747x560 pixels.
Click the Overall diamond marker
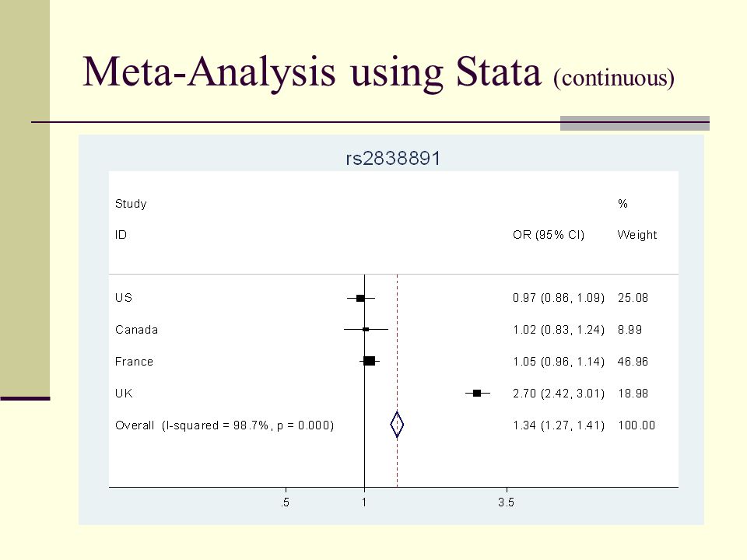click(397, 425)
